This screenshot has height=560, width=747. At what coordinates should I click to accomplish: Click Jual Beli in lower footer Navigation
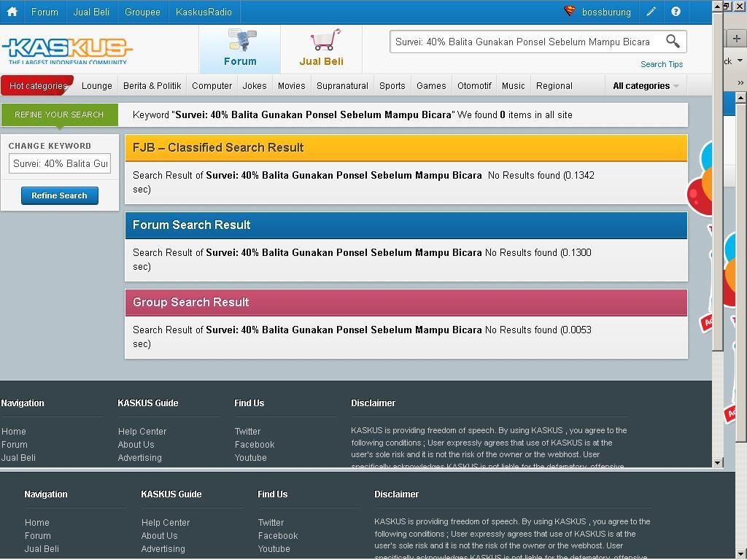(x=42, y=548)
